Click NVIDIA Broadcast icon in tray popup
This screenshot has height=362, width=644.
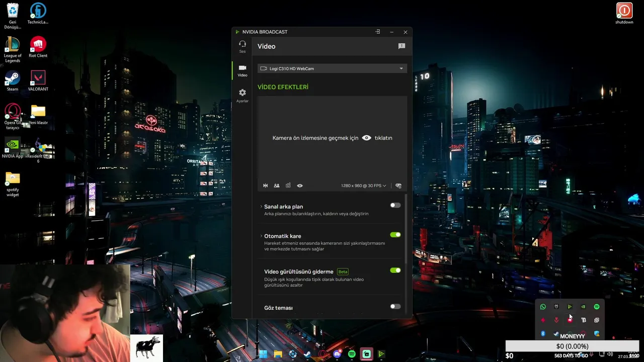570,307
